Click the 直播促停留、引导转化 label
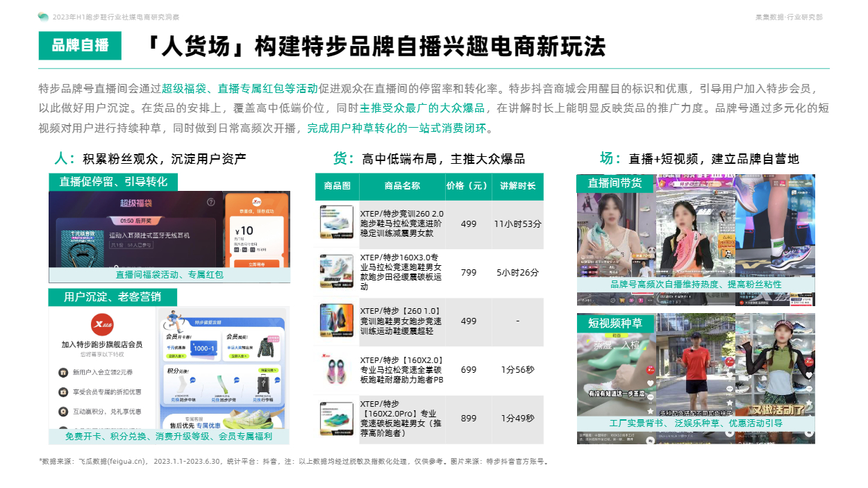 click(113, 181)
